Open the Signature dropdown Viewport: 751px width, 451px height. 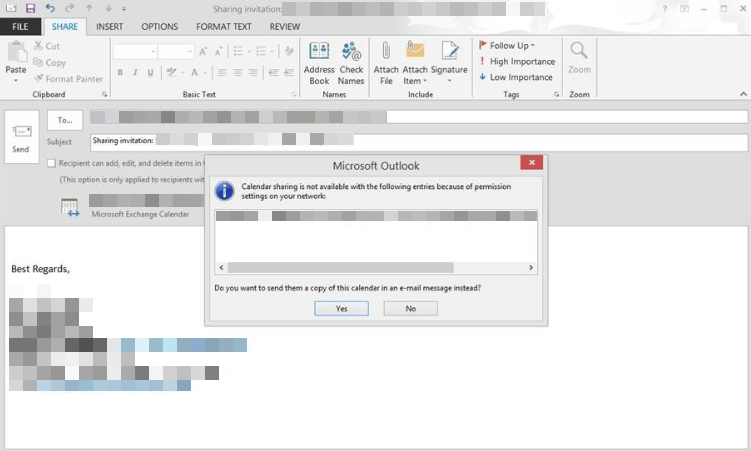coord(449,63)
